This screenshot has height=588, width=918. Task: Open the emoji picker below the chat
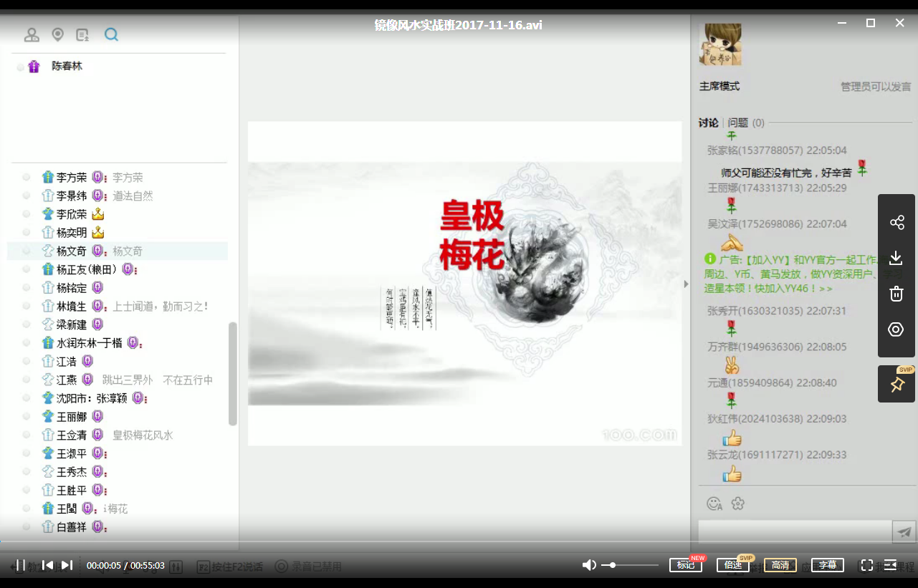tap(714, 503)
